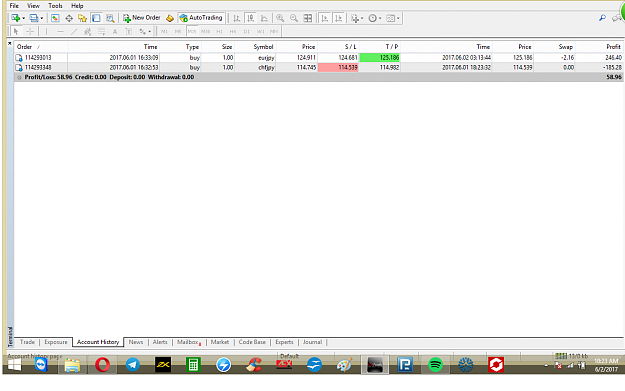Click the Windows Start button
This screenshot has height=391, width=625.
click(15, 364)
